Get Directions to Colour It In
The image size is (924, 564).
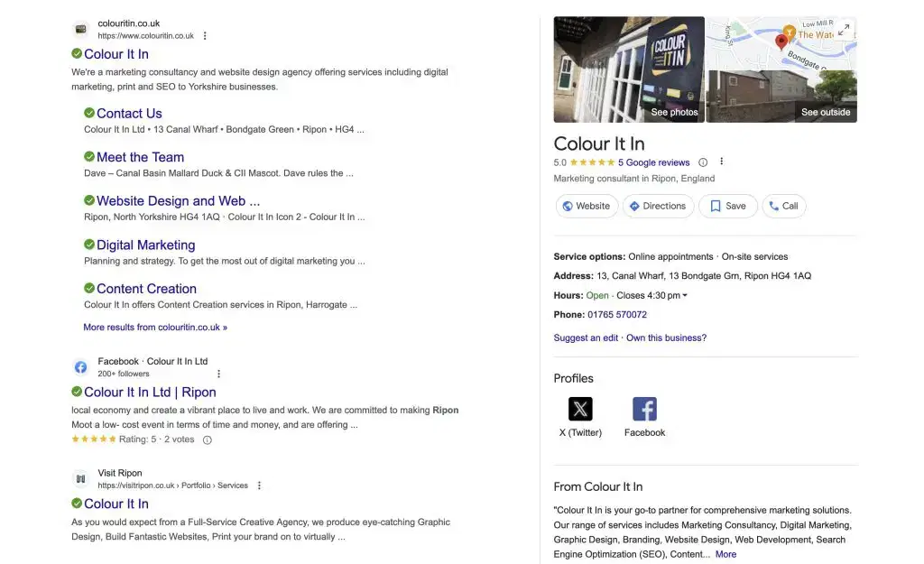[657, 206]
